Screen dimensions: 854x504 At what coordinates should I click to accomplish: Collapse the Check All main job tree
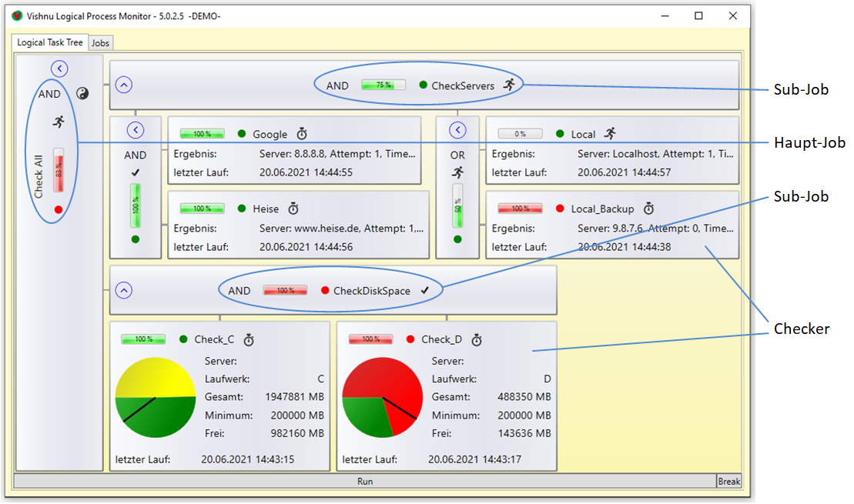tap(59, 69)
